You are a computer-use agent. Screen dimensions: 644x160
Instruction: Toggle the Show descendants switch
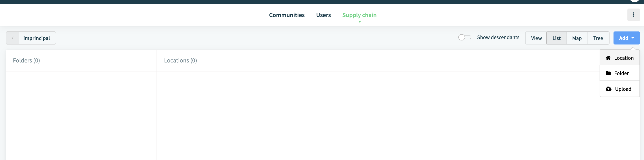(x=464, y=37)
